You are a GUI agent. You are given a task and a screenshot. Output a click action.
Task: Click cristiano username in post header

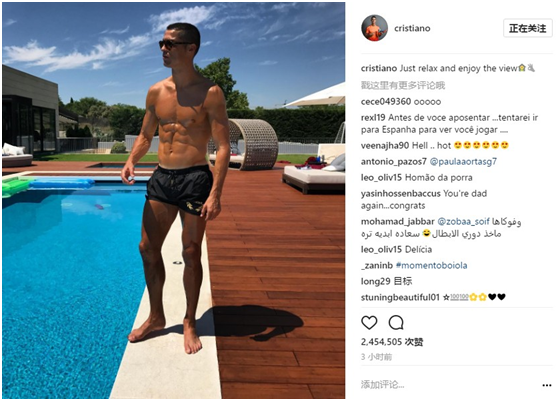coord(412,28)
